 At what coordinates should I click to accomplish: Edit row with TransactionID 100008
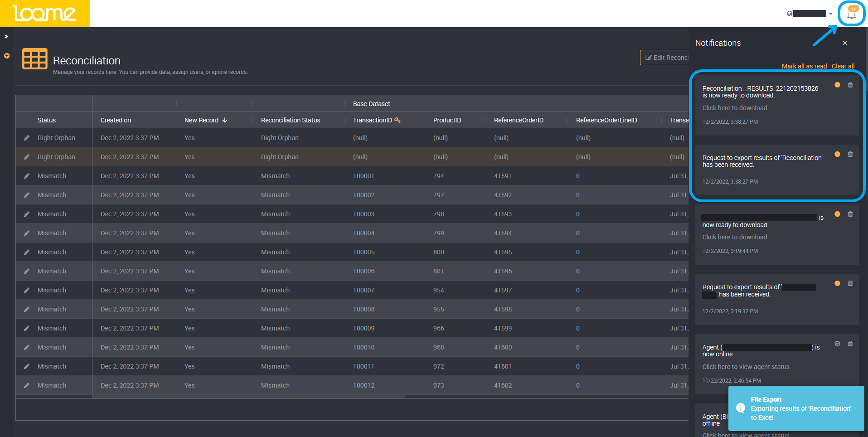(27, 309)
